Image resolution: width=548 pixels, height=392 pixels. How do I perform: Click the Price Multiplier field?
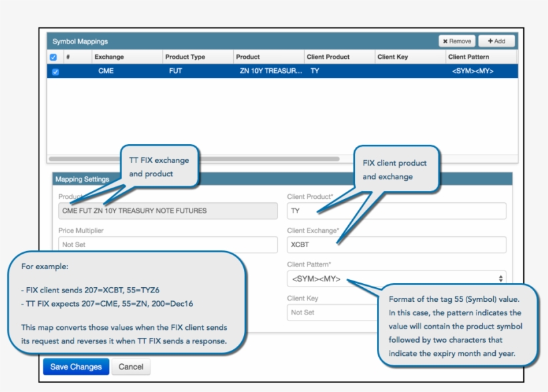(167, 245)
